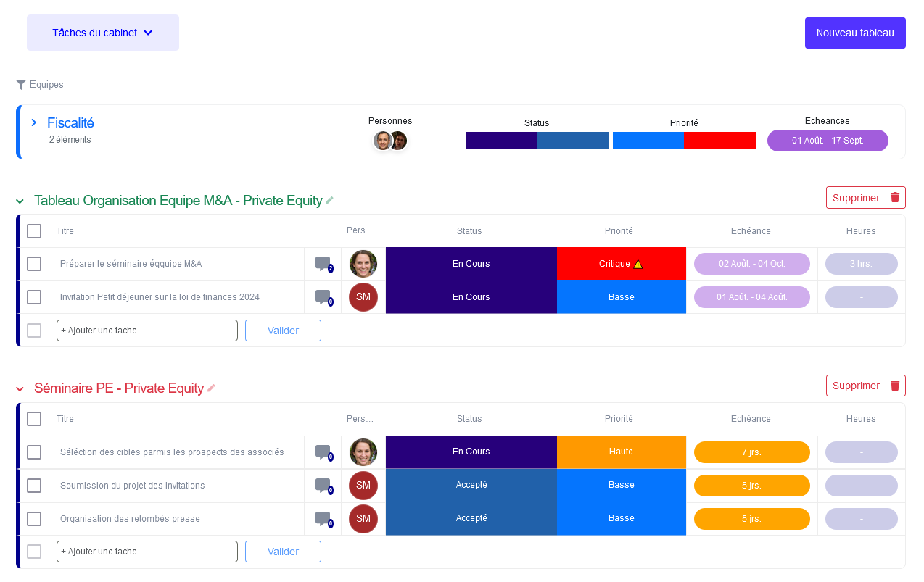This screenshot has height=582, width=924.
Task: Open comment bubble for Soumission du projet task
Action: coord(323,486)
